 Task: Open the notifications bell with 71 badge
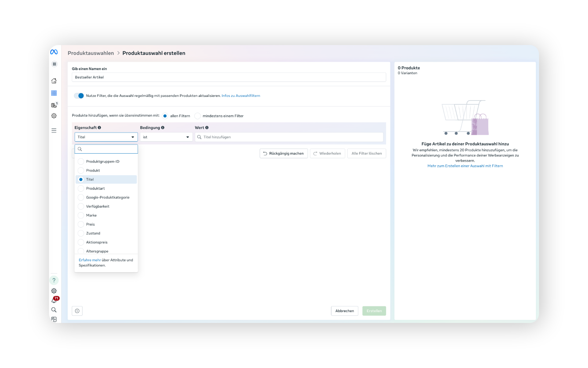pyautogui.click(x=54, y=301)
